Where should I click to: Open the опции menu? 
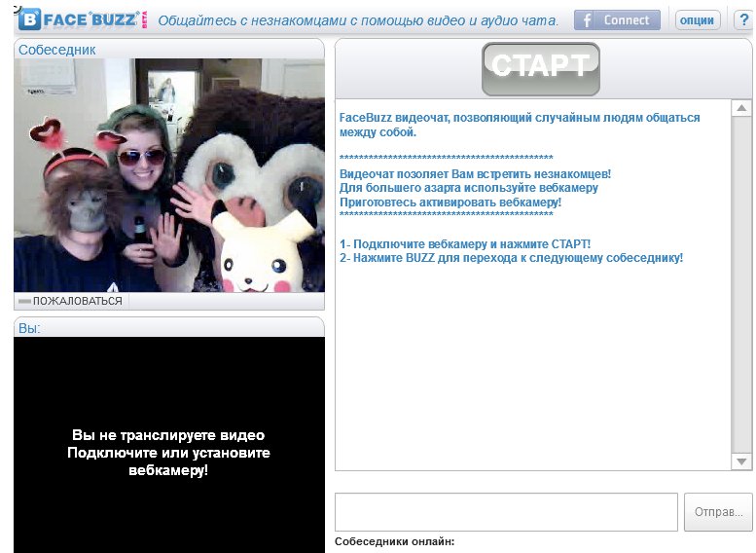click(698, 20)
